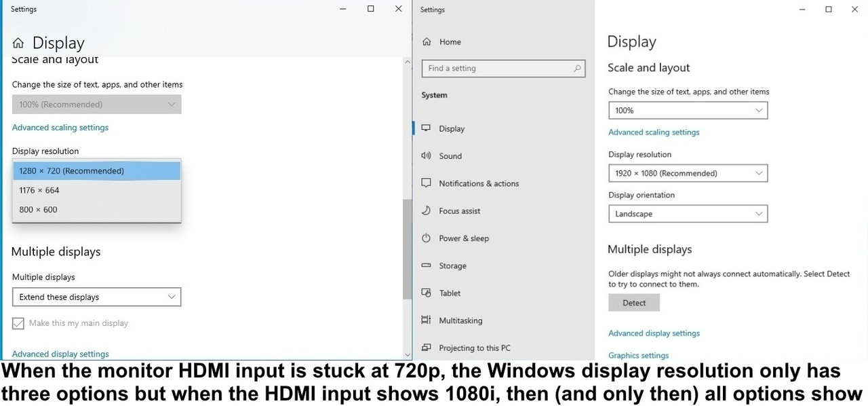Viewport: 868px width, 406px height.
Task: Click the Storage drive icon in sidebar
Action: (x=426, y=265)
